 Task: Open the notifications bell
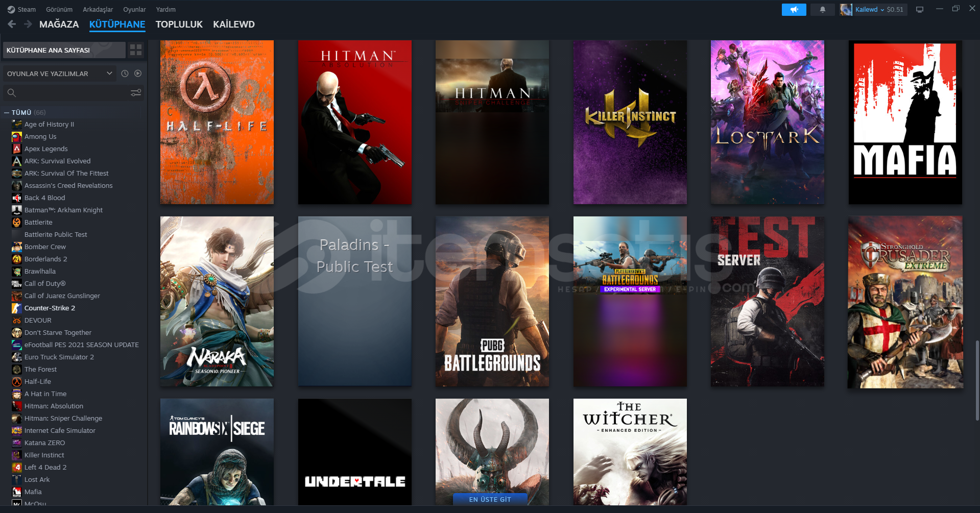(x=822, y=10)
